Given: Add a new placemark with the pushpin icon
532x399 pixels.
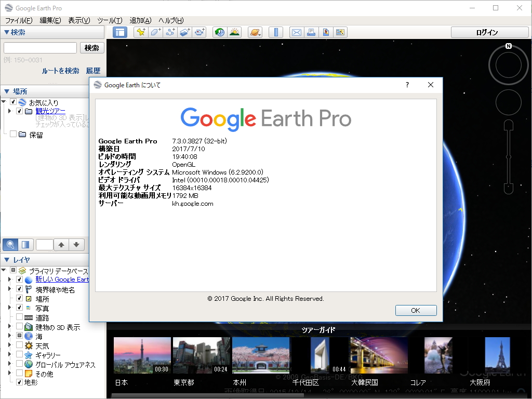Looking at the screenshot, I should coord(141,32).
